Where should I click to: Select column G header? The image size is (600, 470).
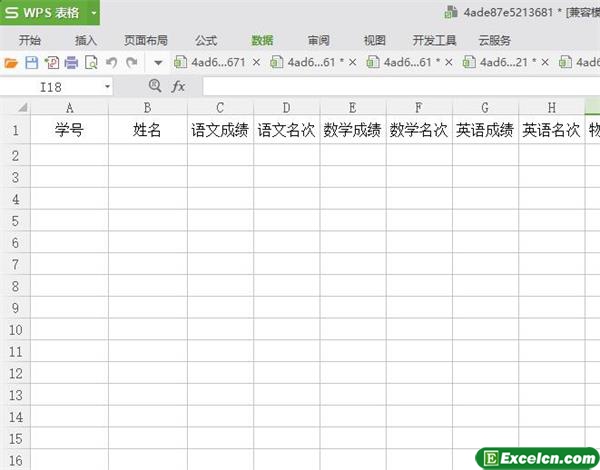coord(485,108)
